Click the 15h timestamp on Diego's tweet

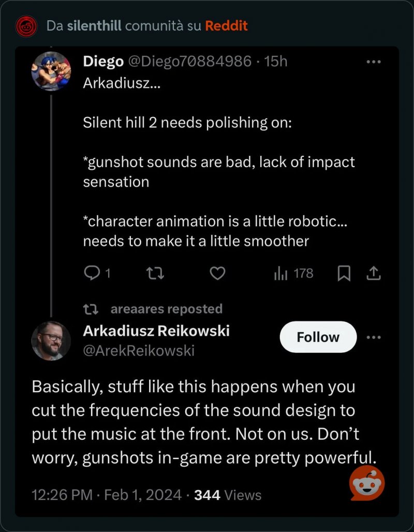pyautogui.click(x=275, y=62)
